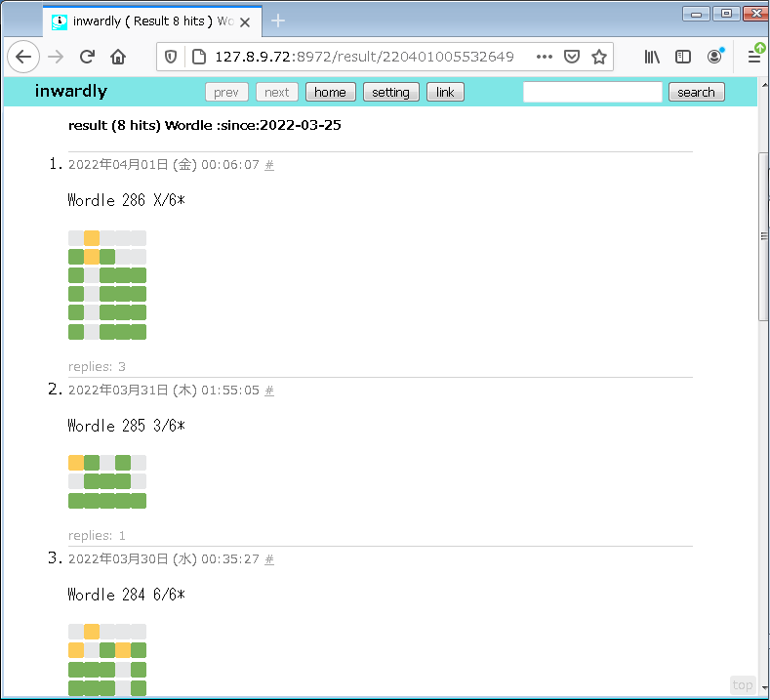Click the browser forward arrow
770x700 pixels.
pos(56,57)
